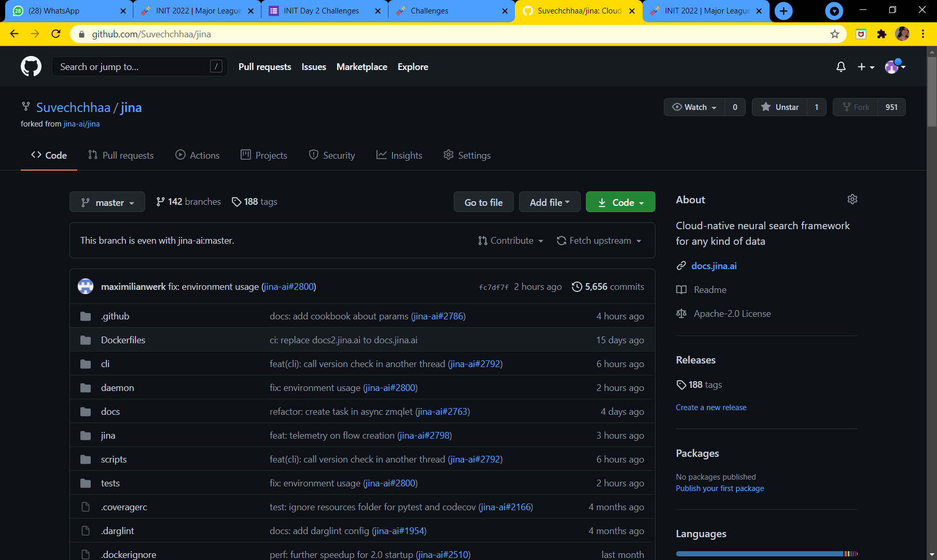Expand the Contribute dropdown
937x560 pixels.
(511, 241)
